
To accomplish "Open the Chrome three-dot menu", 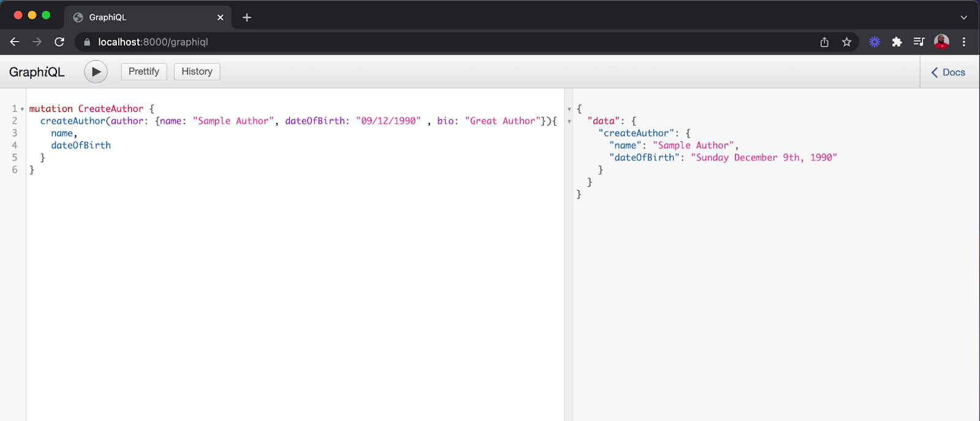I will pyautogui.click(x=964, y=42).
